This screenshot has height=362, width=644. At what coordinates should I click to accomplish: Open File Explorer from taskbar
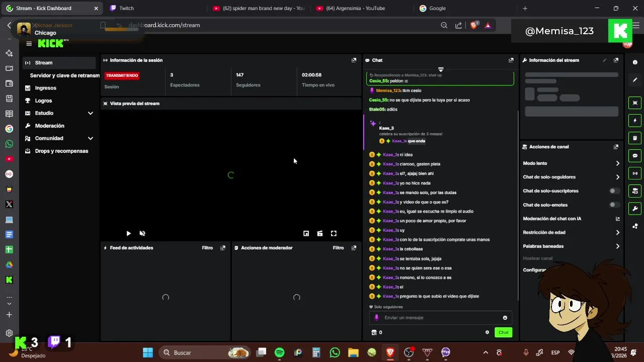pos(353,352)
